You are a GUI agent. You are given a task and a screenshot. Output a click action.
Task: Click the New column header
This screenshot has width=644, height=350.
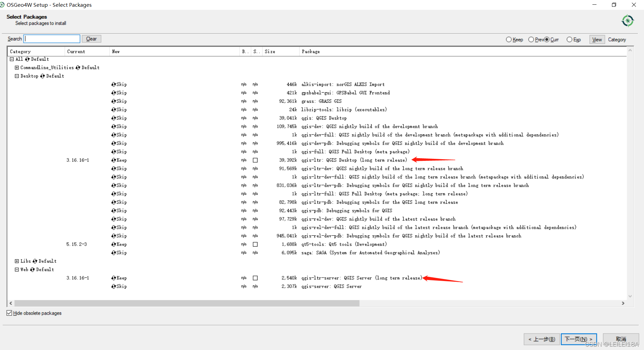(174, 51)
